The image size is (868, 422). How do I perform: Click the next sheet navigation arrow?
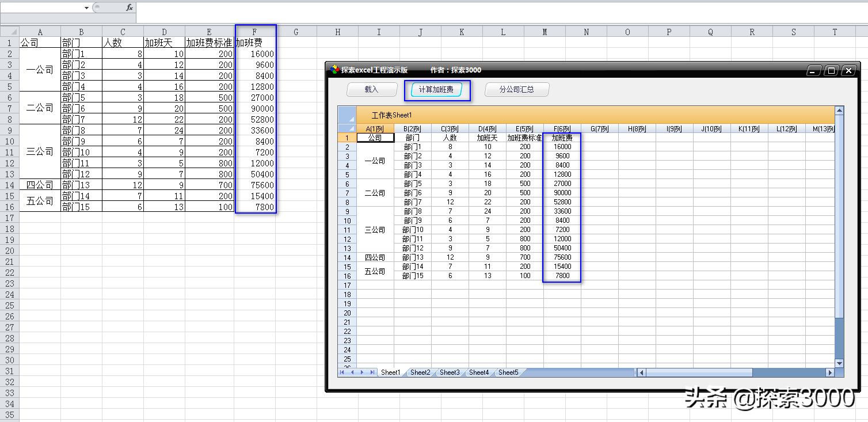point(363,372)
